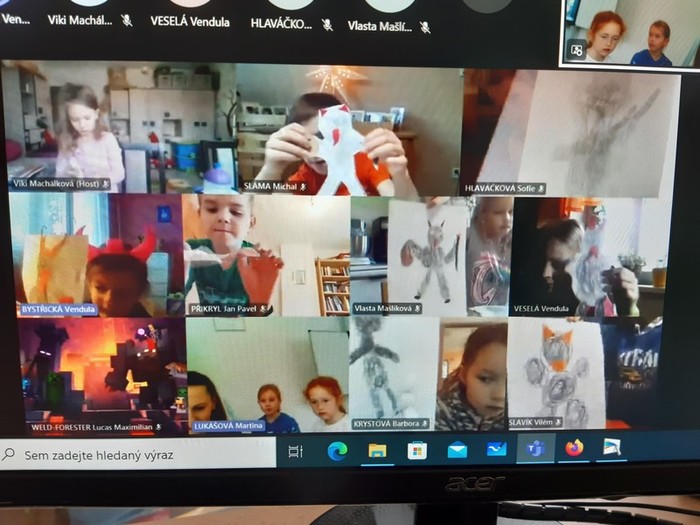Open the last taskbar app icon right of Firefox
Viewport: 700px width, 525px height.
coord(612,446)
